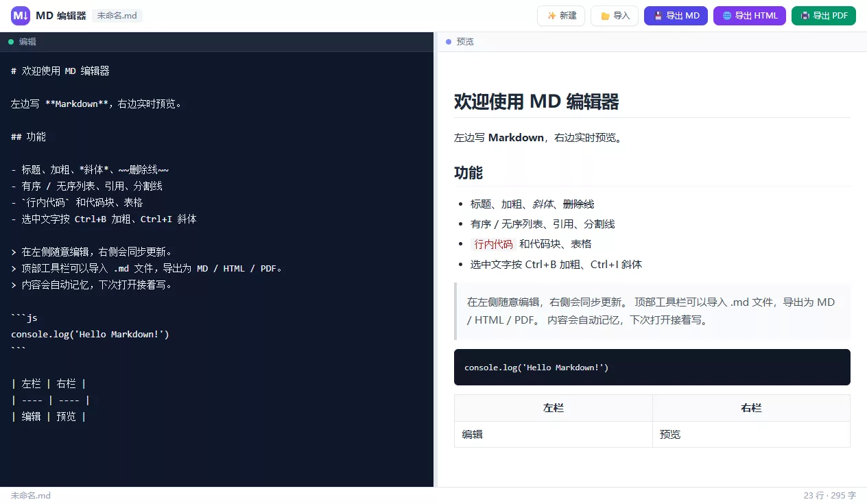Click the 未命名.md status bar entry
This screenshot has height=504, width=867.
(x=31, y=495)
